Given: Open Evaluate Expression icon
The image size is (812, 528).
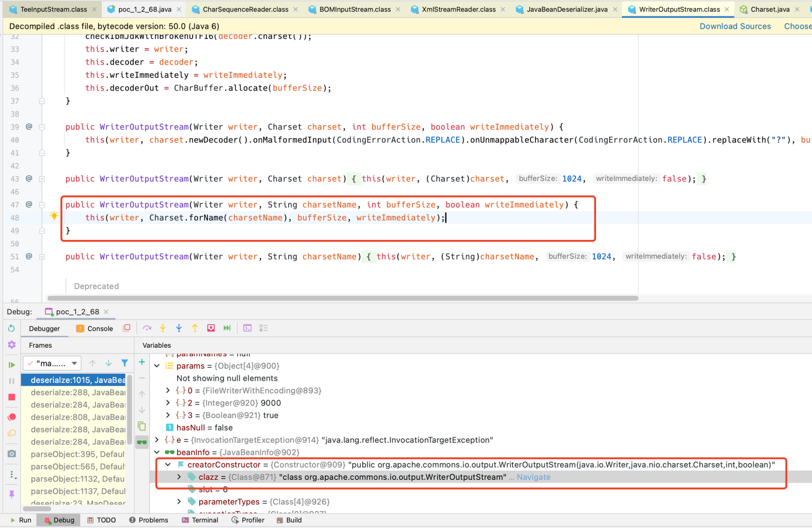Looking at the screenshot, I should pyautogui.click(x=247, y=328).
